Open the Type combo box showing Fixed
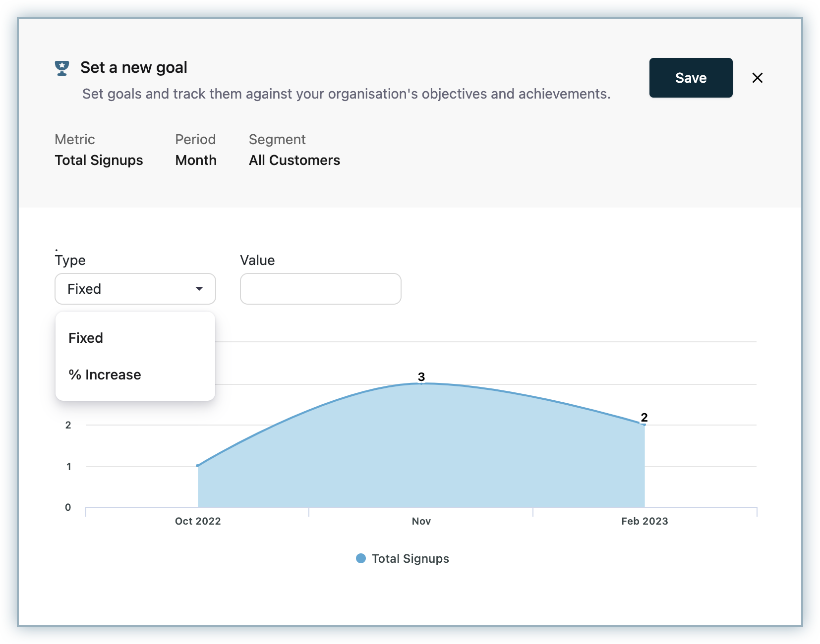 pos(135,289)
